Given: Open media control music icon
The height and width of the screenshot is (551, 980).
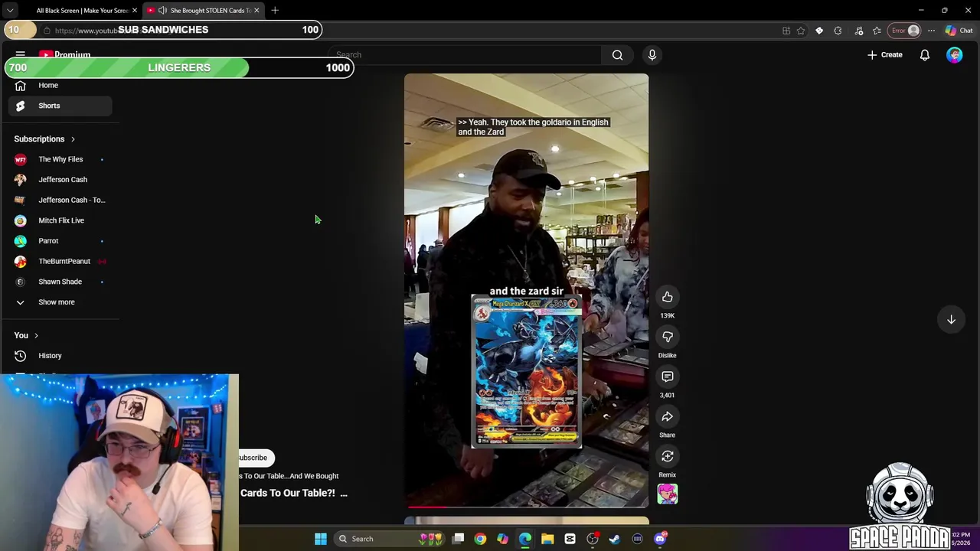Looking at the screenshot, I should [x=858, y=31].
